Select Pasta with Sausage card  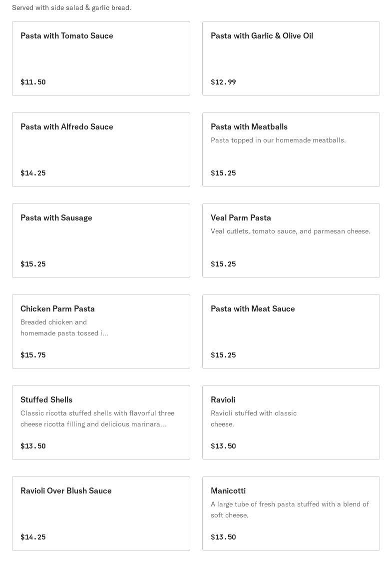pyautogui.click(x=101, y=240)
